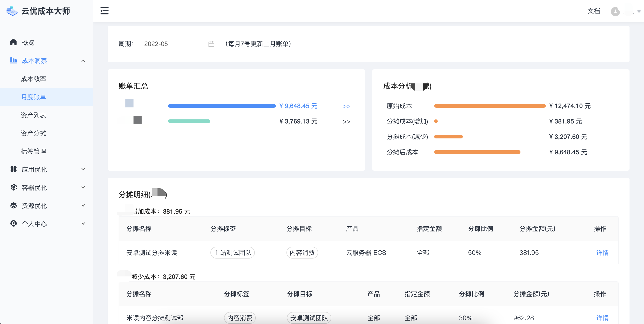Click the 资源优化 layers icon
Image resolution: width=644 pixels, height=324 pixels.
14,206
